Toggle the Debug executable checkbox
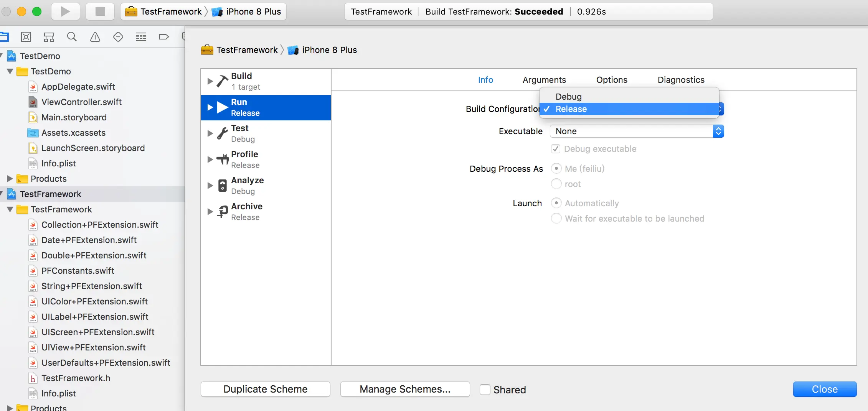 (556, 149)
